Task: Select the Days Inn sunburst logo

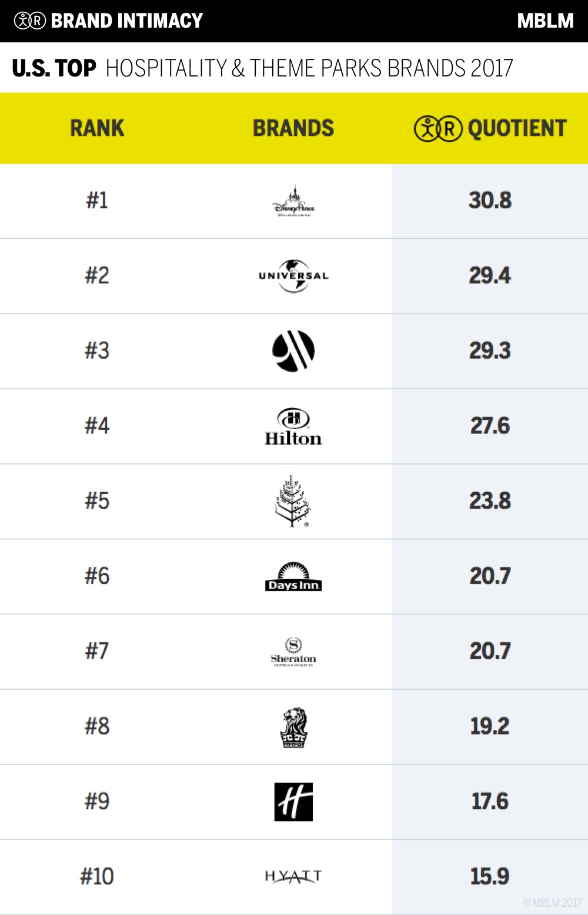Action: coord(293,577)
